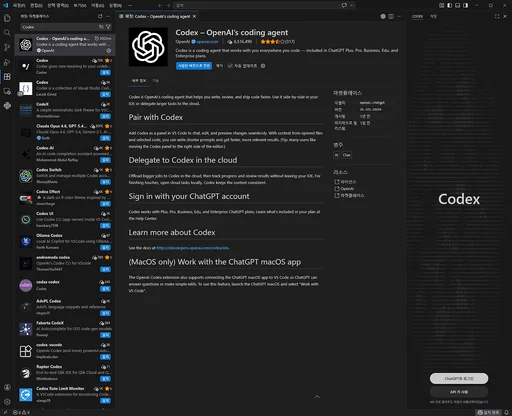The width and height of the screenshot is (512, 416).
Task: Open the Explorer view in activity bar
Action: point(7,18)
